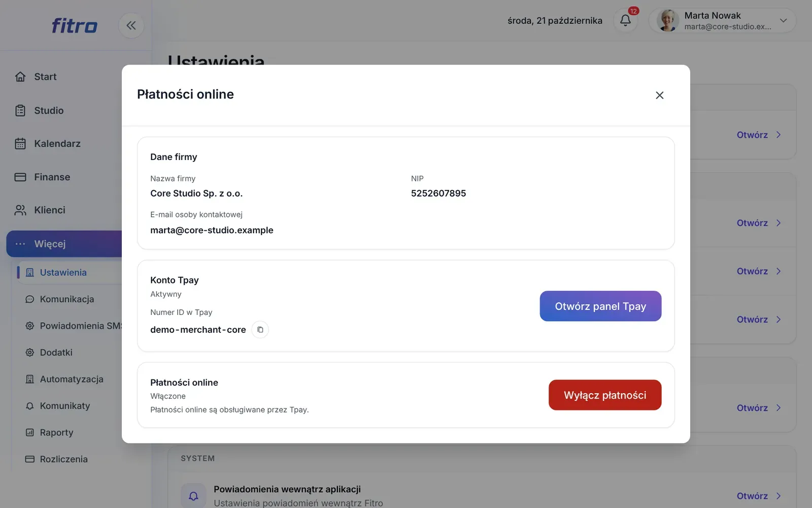812x508 pixels.
Task: Click the Ustawienia building icon
Action: pos(30,273)
